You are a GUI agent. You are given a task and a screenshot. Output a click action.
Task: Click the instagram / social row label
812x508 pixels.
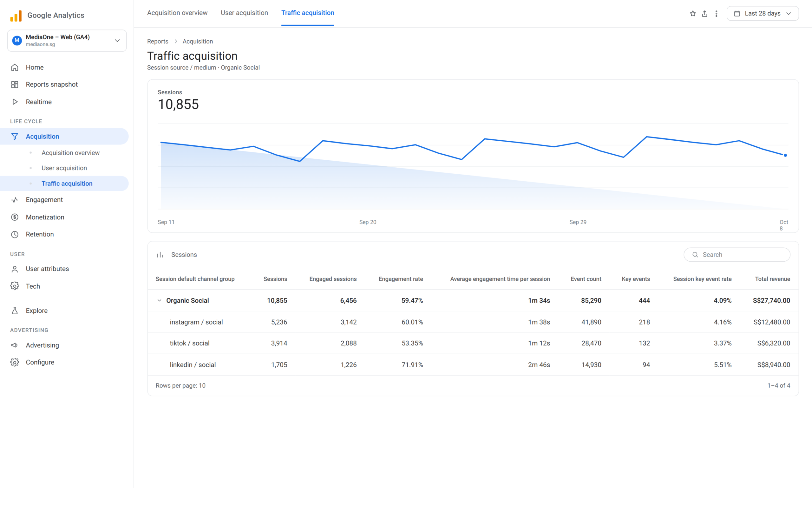pos(196,322)
